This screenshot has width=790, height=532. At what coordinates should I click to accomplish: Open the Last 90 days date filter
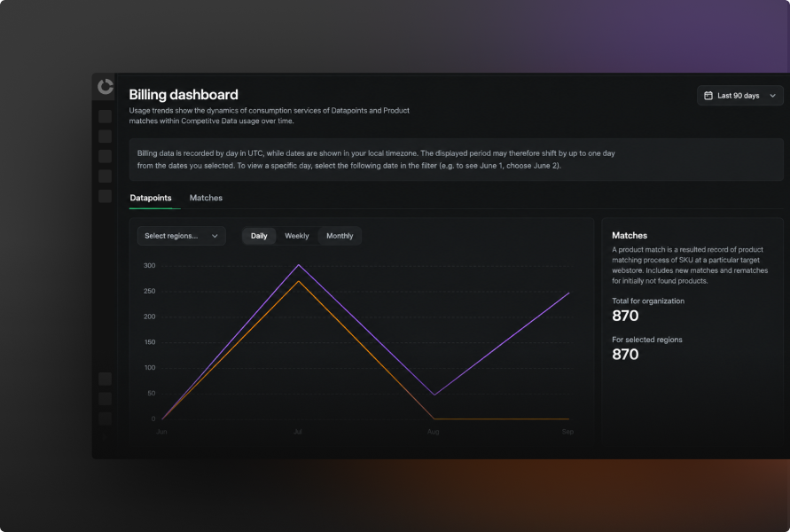(739, 96)
